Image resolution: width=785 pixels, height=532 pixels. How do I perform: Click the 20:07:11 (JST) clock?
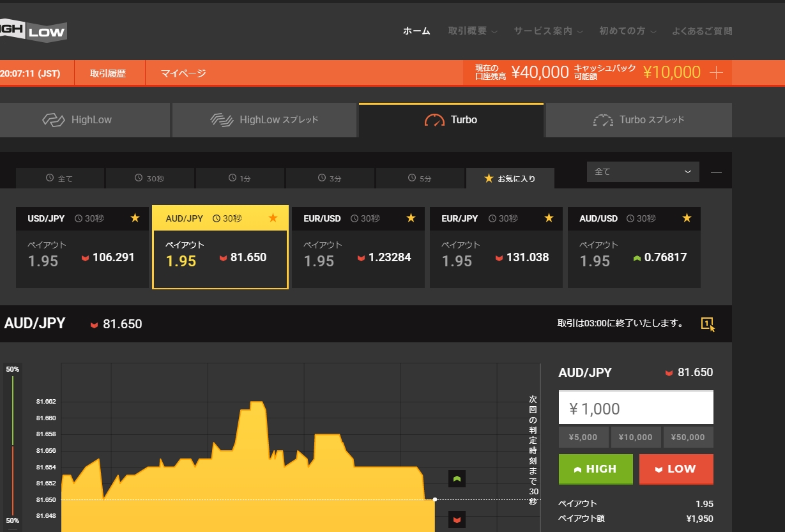[x=30, y=73]
